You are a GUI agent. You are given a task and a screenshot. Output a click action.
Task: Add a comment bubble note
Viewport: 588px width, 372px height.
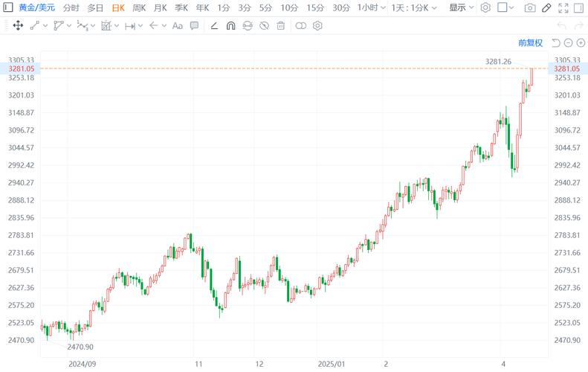pyautogui.click(x=194, y=25)
